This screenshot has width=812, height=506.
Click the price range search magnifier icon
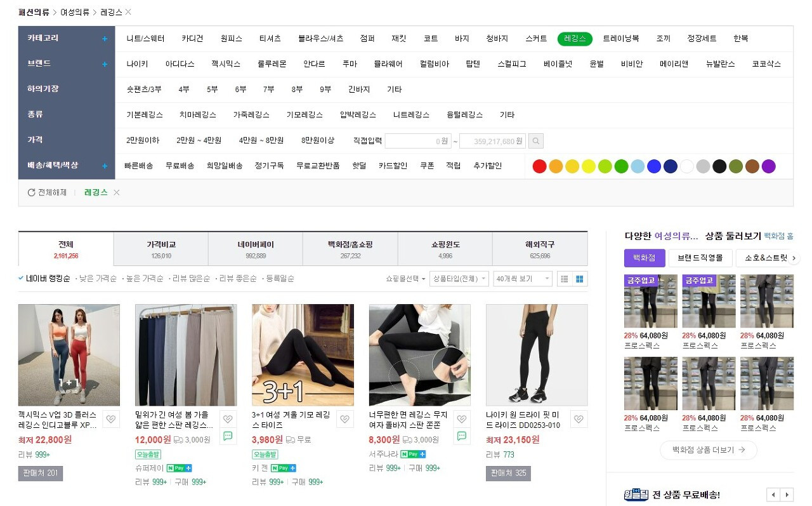pyautogui.click(x=536, y=141)
